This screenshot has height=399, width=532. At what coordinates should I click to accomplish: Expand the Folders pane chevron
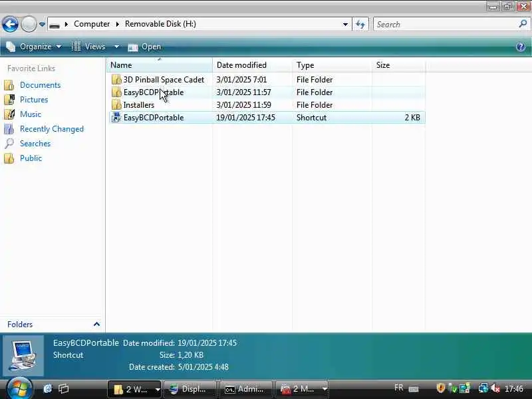tap(96, 324)
